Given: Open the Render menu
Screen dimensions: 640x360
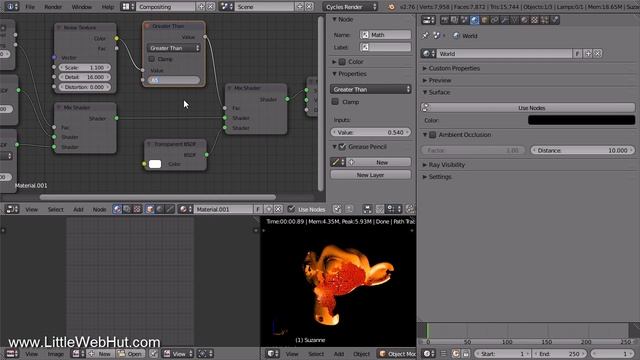Looking at the screenshot, I should (53, 7).
